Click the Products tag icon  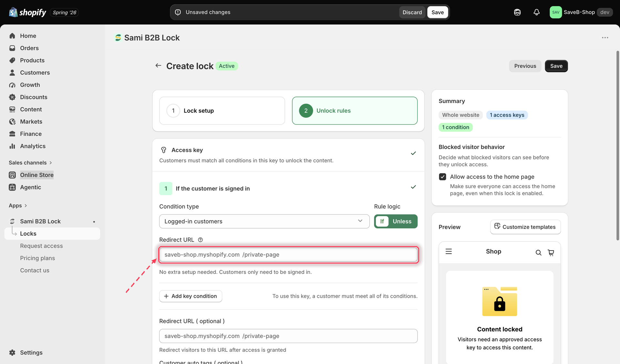(x=12, y=60)
